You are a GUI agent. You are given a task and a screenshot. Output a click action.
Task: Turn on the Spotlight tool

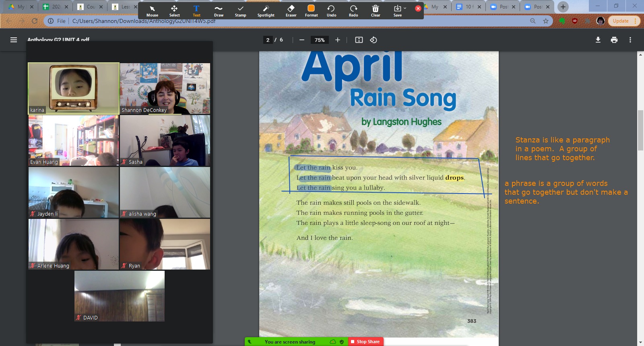[266, 11]
